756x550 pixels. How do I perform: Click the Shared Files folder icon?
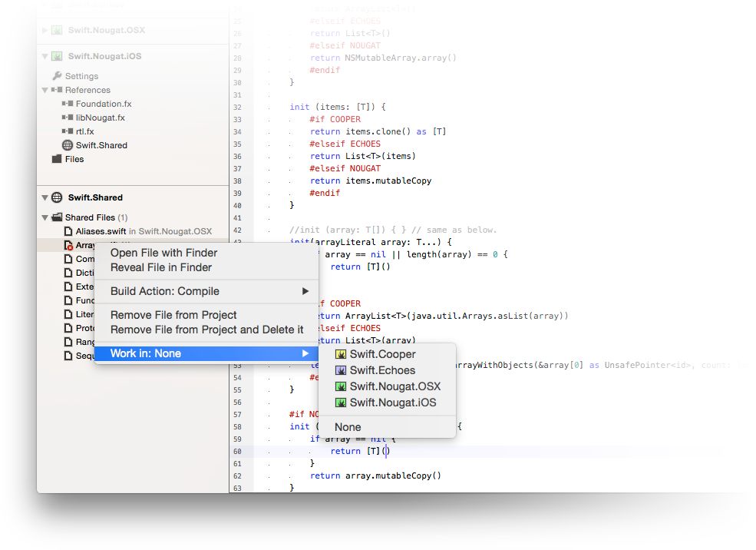(x=58, y=217)
